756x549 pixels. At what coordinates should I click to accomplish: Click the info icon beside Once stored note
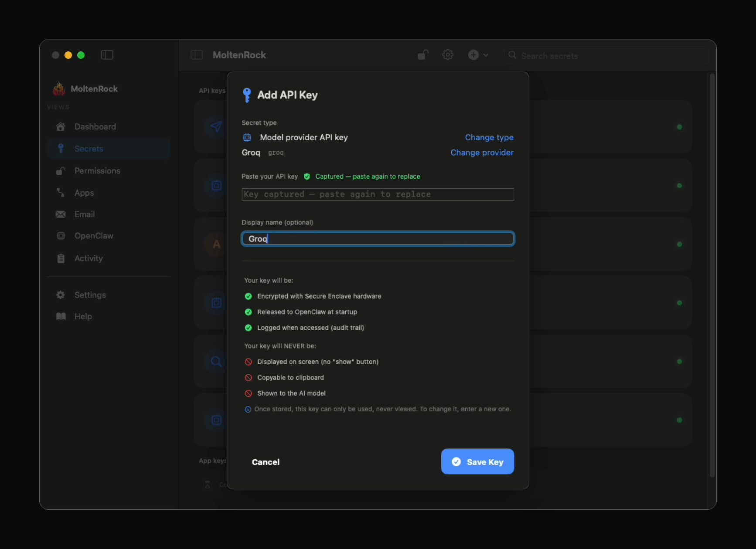click(248, 409)
